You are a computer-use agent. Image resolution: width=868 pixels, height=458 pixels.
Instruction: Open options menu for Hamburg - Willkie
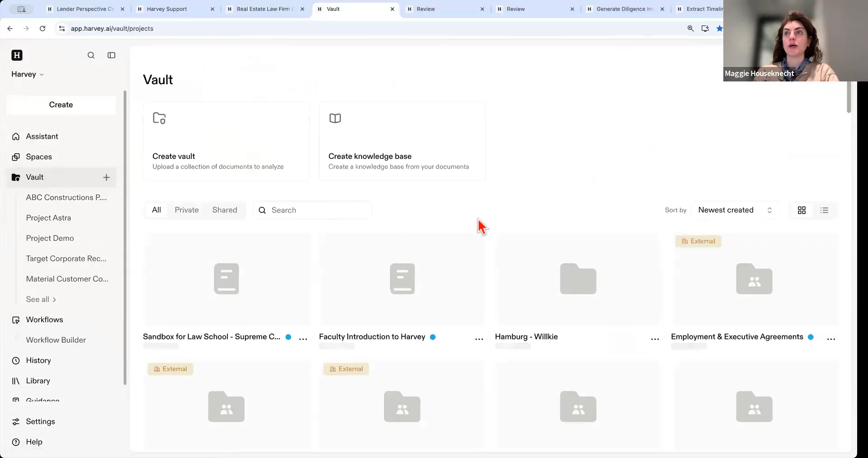655,339
